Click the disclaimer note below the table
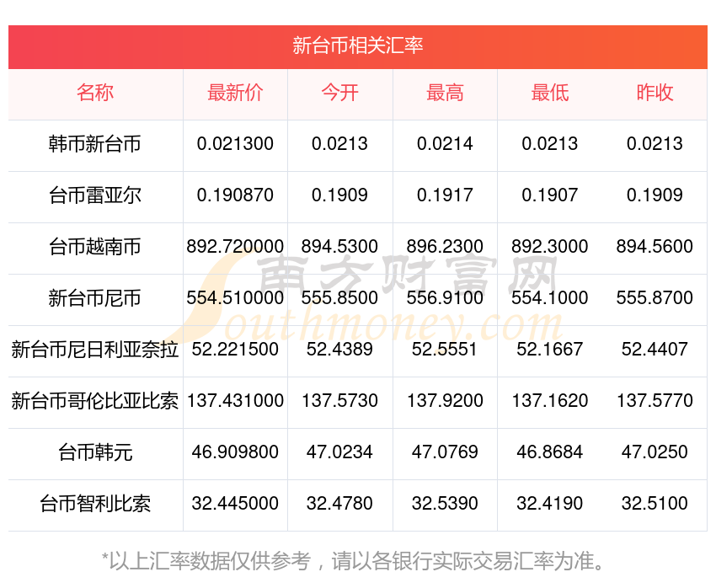Viewport: 716px width, 588px height. pos(352,561)
